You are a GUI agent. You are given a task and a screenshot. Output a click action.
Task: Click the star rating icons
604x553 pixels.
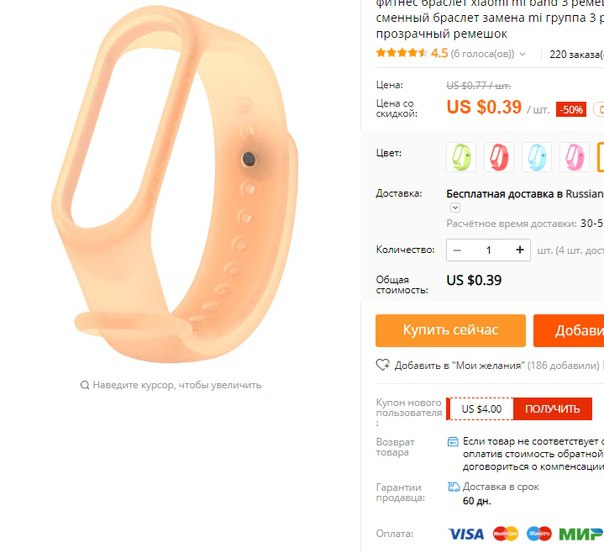pyautogui.click(x=401, y=53)
